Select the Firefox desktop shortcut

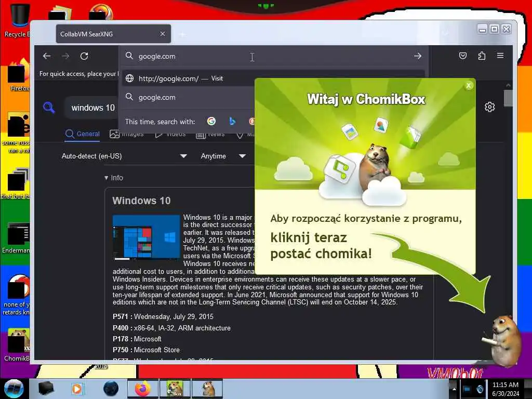[x=19, y=75]
